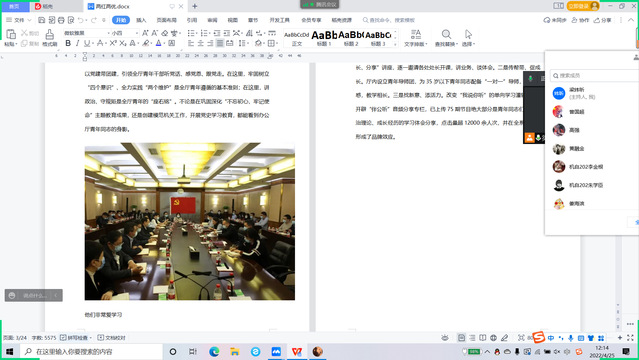Click the 分享 share button

point(602,20)
